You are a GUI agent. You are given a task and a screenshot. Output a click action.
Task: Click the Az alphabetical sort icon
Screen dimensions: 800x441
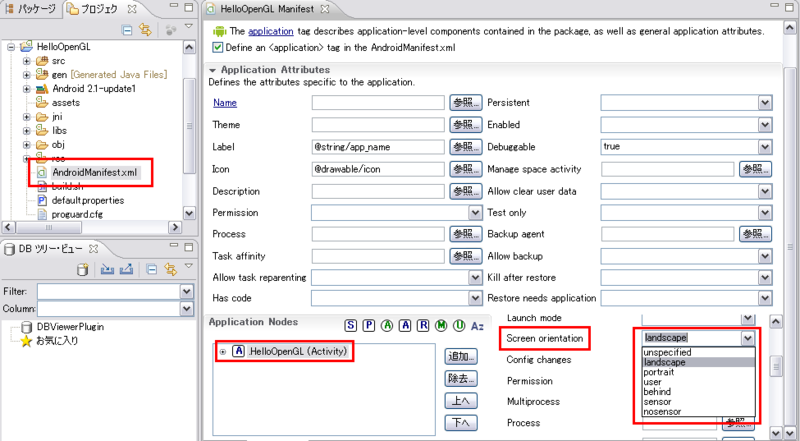(x=477, y=326)
